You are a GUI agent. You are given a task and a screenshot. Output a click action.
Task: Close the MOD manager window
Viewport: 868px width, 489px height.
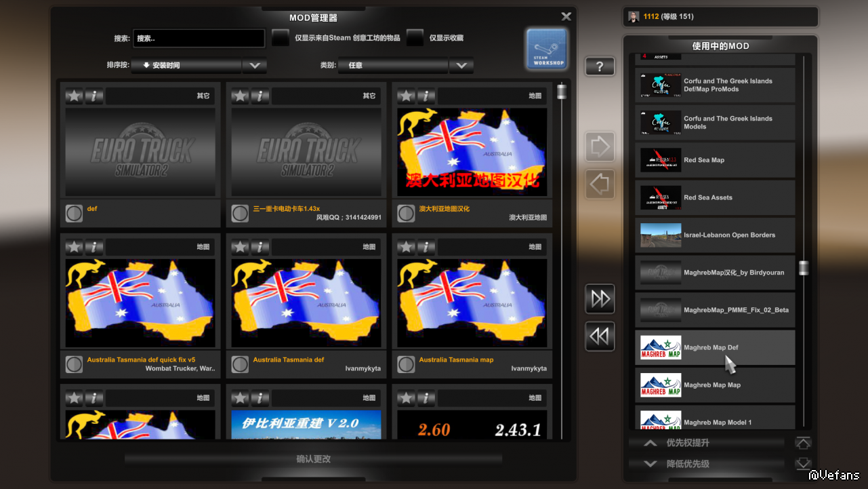tap(566, 17)
